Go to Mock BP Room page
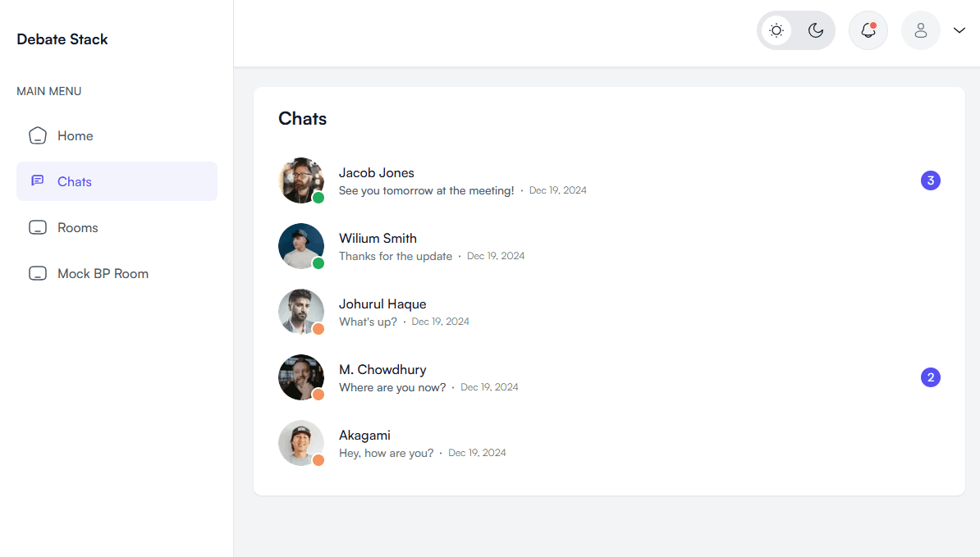Image resolution: width=980 pixels, height=557 pixels. coord(103,274)
